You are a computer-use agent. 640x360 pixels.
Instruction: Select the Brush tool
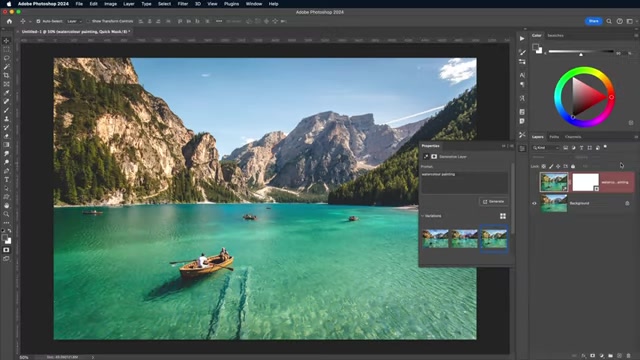(x=6, y=110)
